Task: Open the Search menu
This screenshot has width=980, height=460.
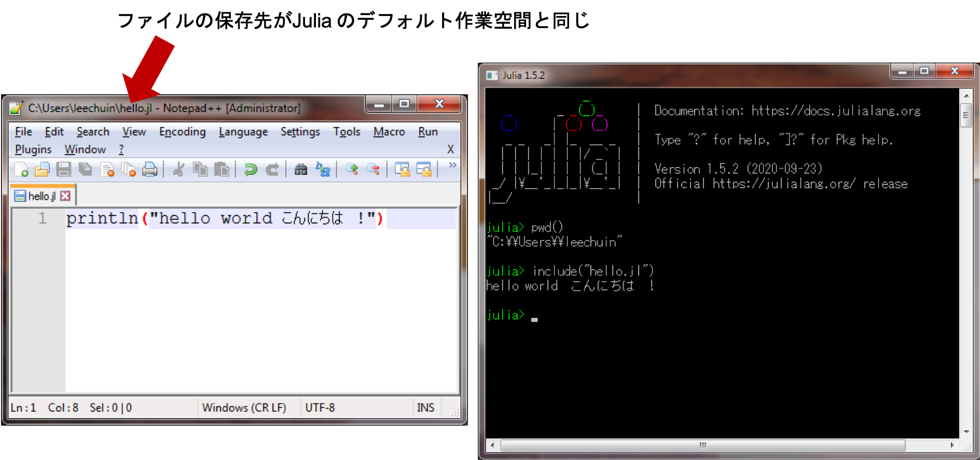Action: point(93,132)
